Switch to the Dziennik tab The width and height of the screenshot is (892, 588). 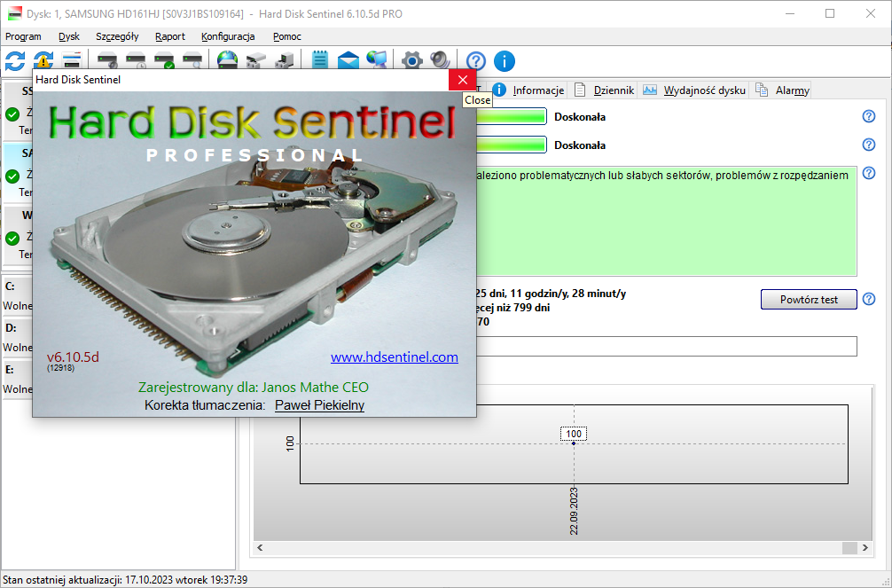[x=604, y=90]
